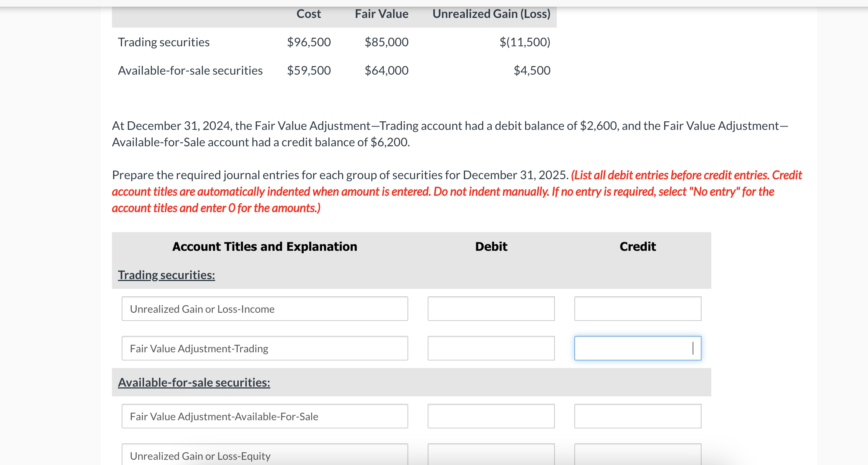Click the Credit field beside Unrealized Gain or Loss-Income
The image size is (868, 465).
(x=637, y=309)
